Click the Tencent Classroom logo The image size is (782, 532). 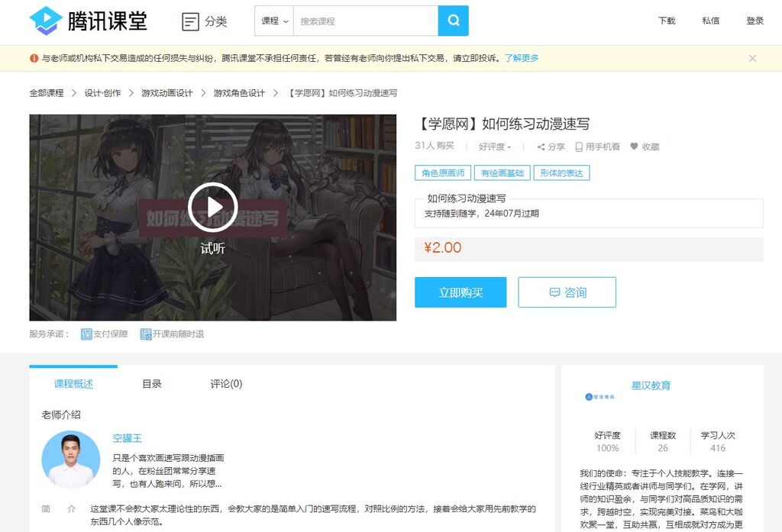(89, 21)
